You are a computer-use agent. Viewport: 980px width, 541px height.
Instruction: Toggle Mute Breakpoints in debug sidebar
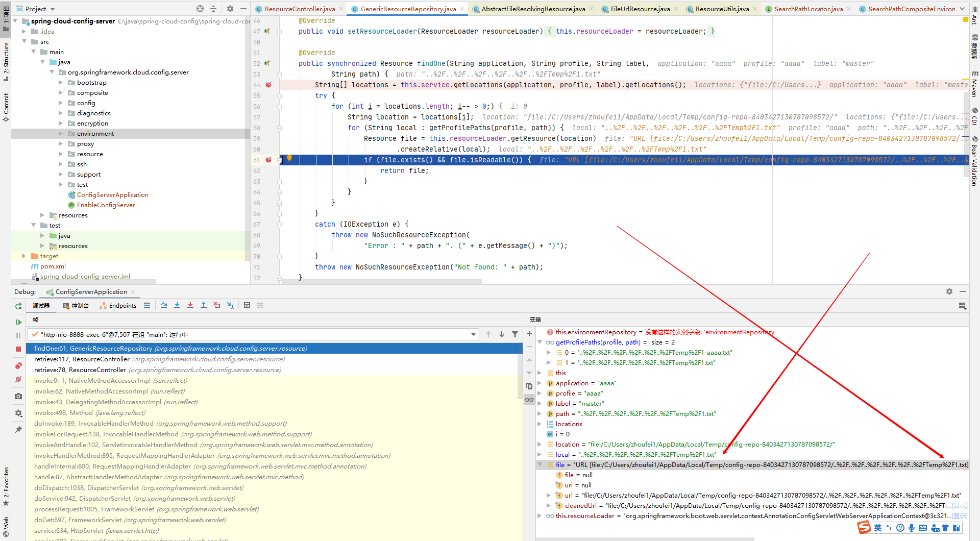[x=18, y=379]
